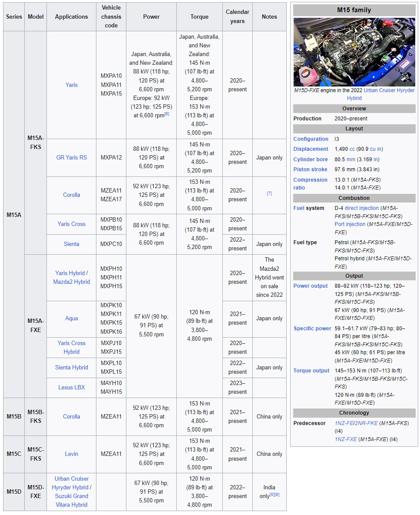Select the Vehicle chassis code header

(111, 17)
